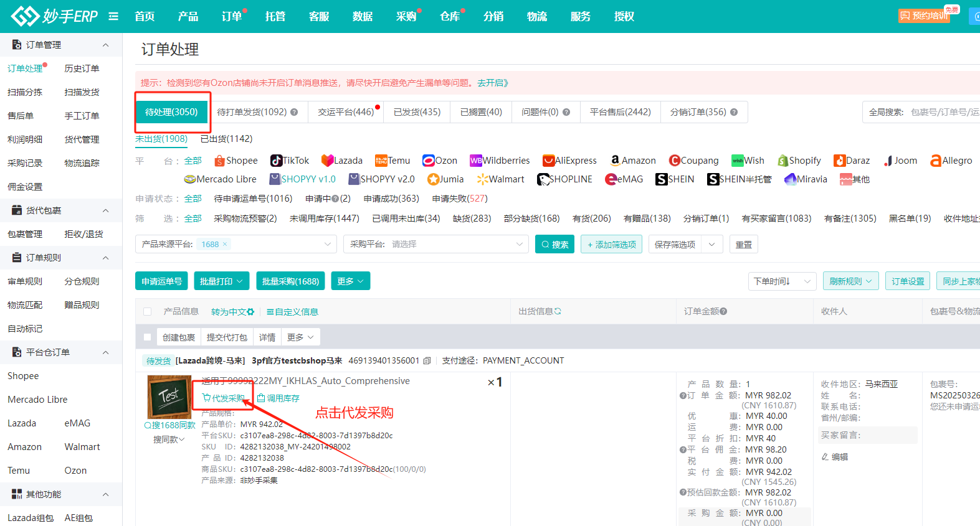Image resolution: width=980 pixels, height=526 pixels.
Task: Switch to the 已发货(435) tab
Action: tap(417, 112)
